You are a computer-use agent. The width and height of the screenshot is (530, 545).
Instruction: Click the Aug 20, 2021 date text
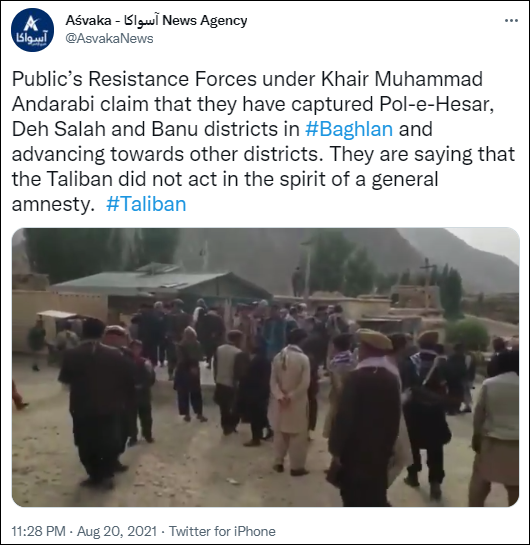point(117,531)
